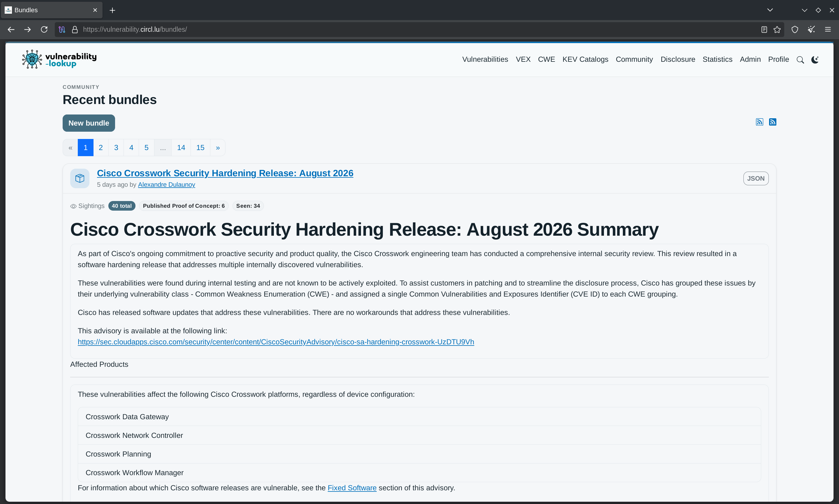
Task: Click the padlock site security icon
Action: point(75,29)
